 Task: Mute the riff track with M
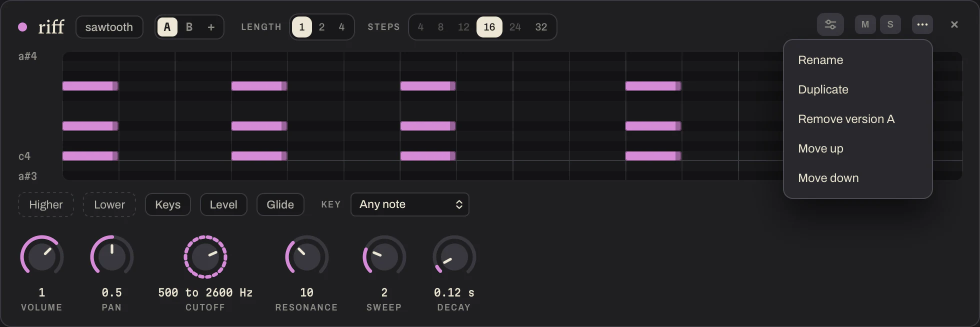[865, 24]
